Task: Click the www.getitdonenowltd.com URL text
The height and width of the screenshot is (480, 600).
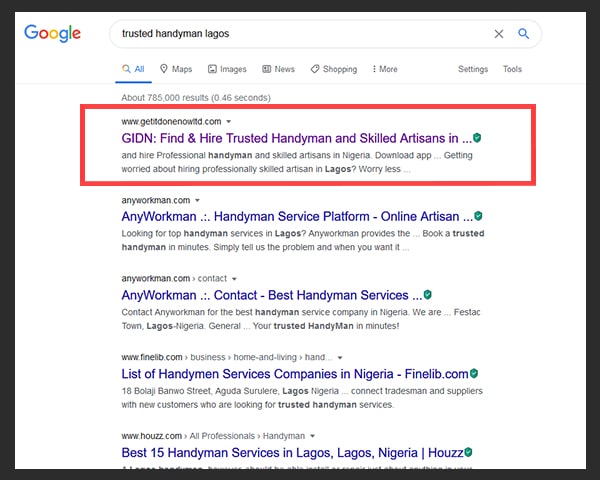Action: click(171, 122)
